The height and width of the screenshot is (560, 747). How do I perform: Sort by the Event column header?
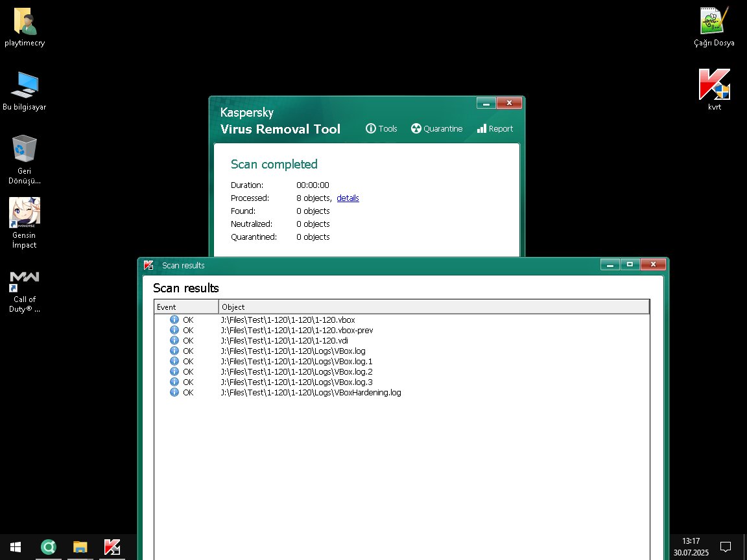[x=186, y=307]
